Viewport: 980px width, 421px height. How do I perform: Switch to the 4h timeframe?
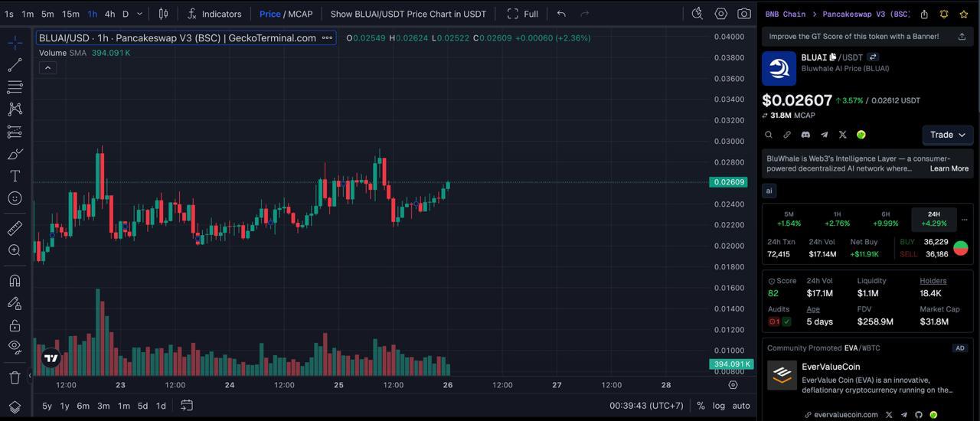pos(109,14)
